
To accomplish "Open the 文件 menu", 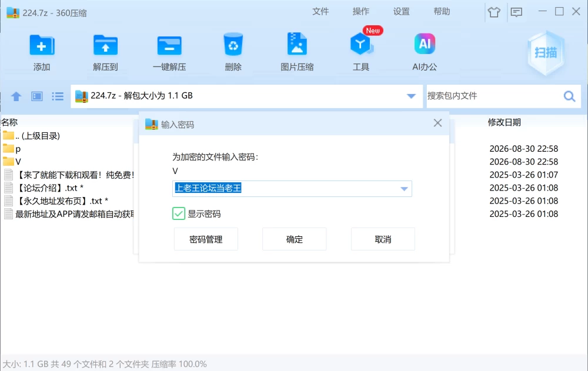I will (320, 12).
